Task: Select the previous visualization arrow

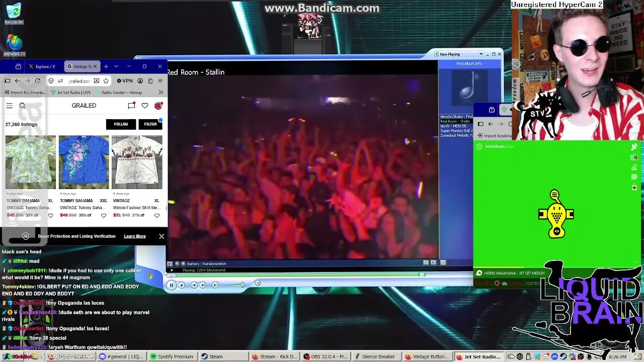Action: (x=177, y=263)
